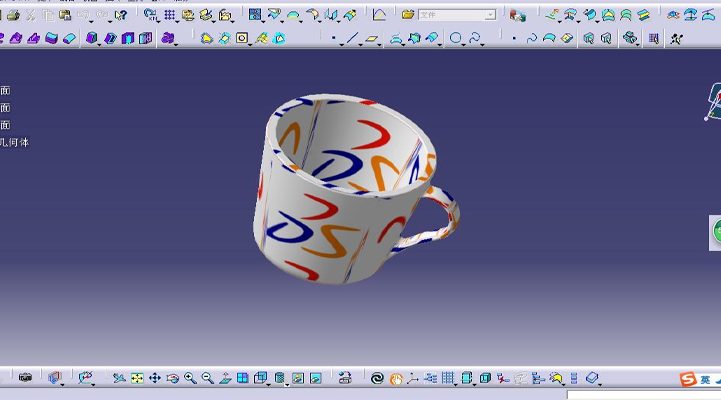Open the 文件 material combo box
721x400 pixels.
pos(456,15)
